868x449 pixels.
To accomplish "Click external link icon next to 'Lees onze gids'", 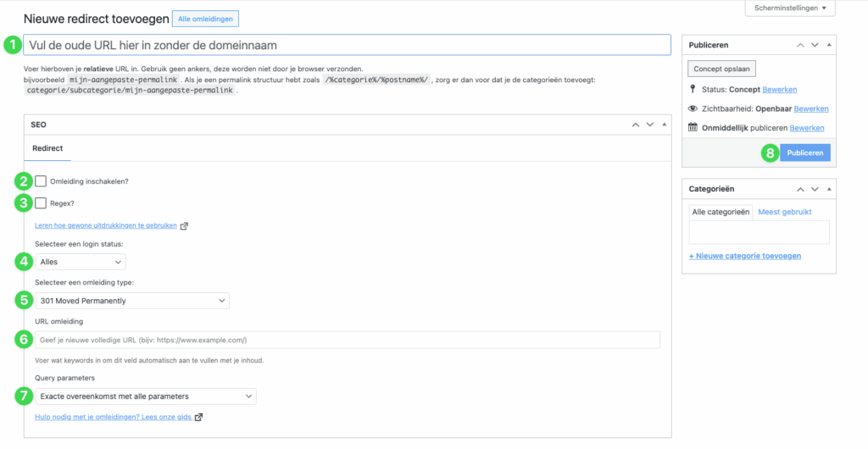I will click(x=198, y=418).
